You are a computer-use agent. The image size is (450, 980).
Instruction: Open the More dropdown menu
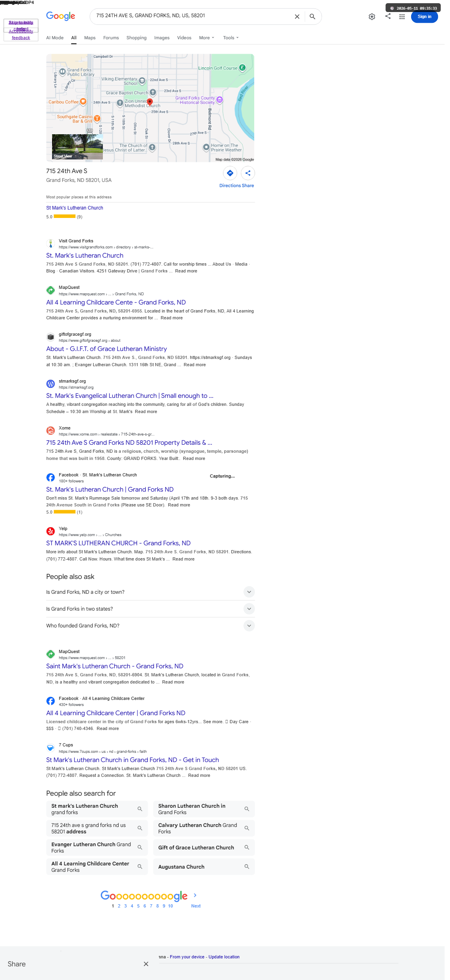click(x=207, y=38)
